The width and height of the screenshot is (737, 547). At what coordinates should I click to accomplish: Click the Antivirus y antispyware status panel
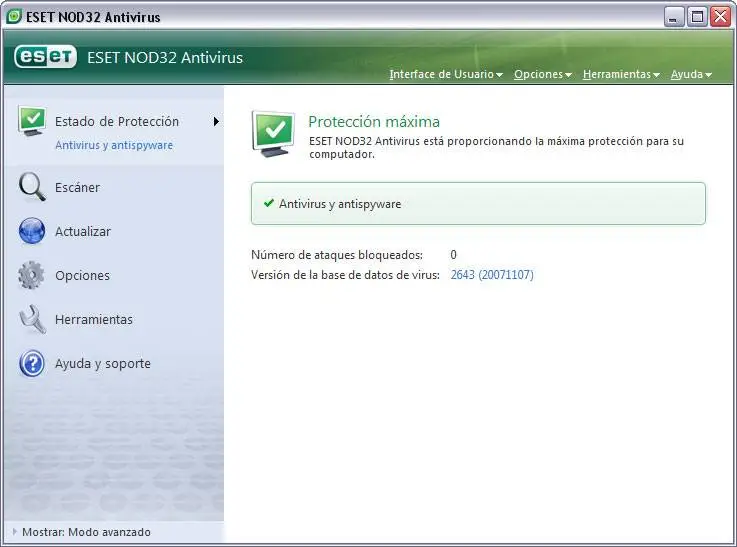coord(478,203)
